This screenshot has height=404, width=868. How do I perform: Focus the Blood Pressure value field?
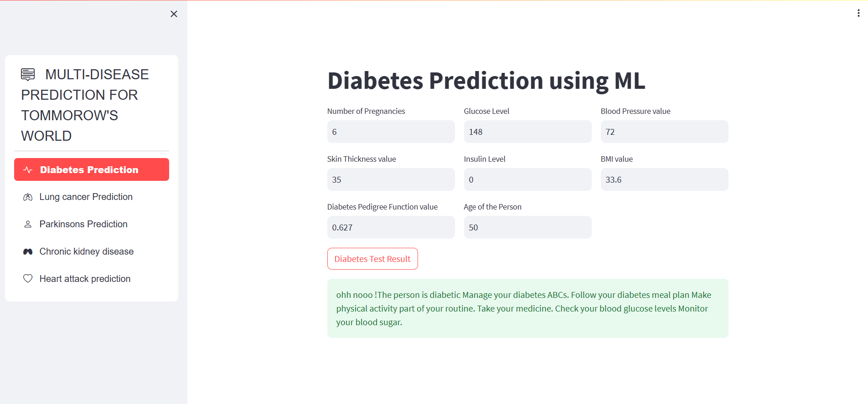point(664,132)
